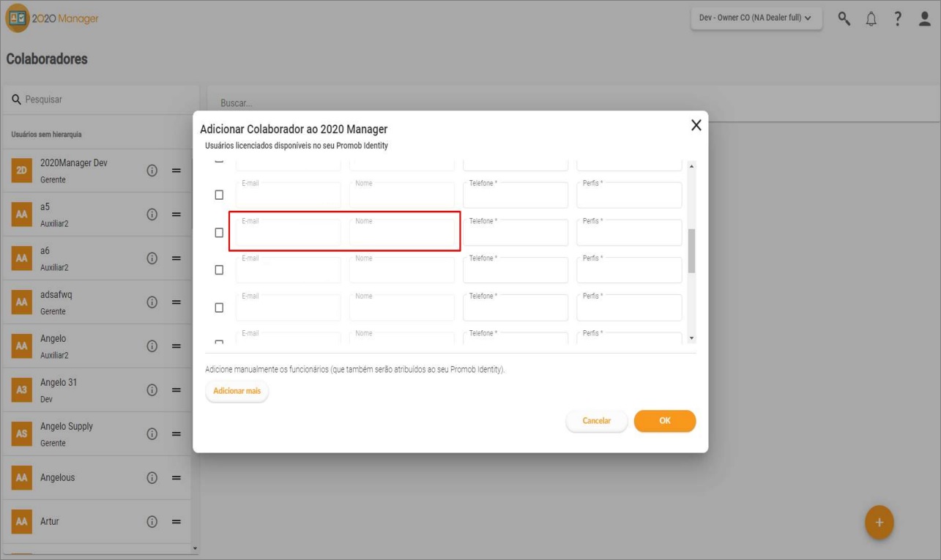
Task: Focus the Pesquisar search field
Action: click(101, 99)
